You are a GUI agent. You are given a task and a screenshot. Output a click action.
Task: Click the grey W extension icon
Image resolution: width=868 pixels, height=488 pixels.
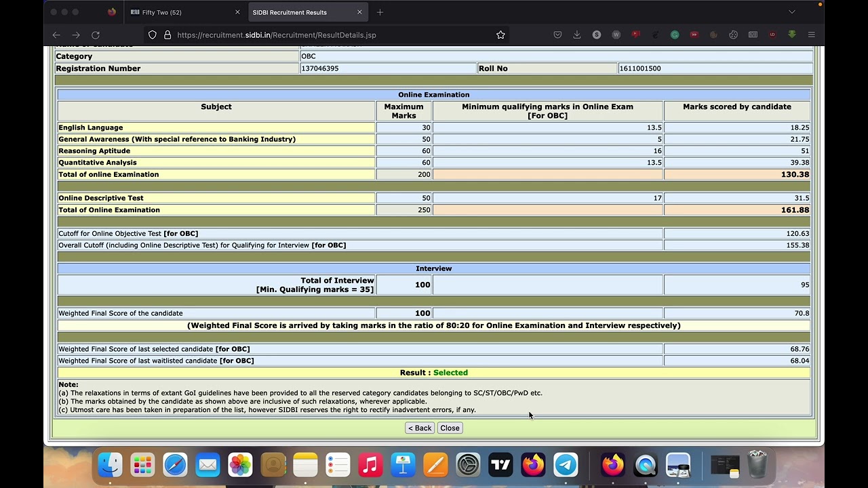tap(616, 35)
